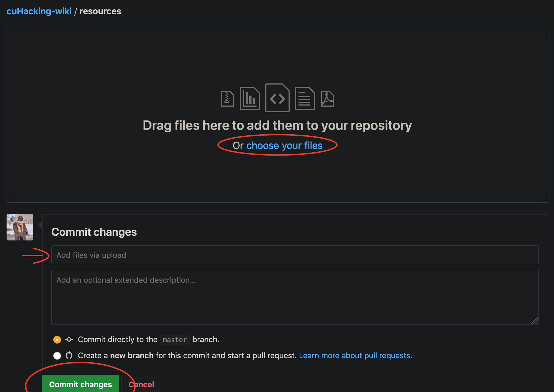Click the commit message input field
554x392 pixels.
click(295, 255)
